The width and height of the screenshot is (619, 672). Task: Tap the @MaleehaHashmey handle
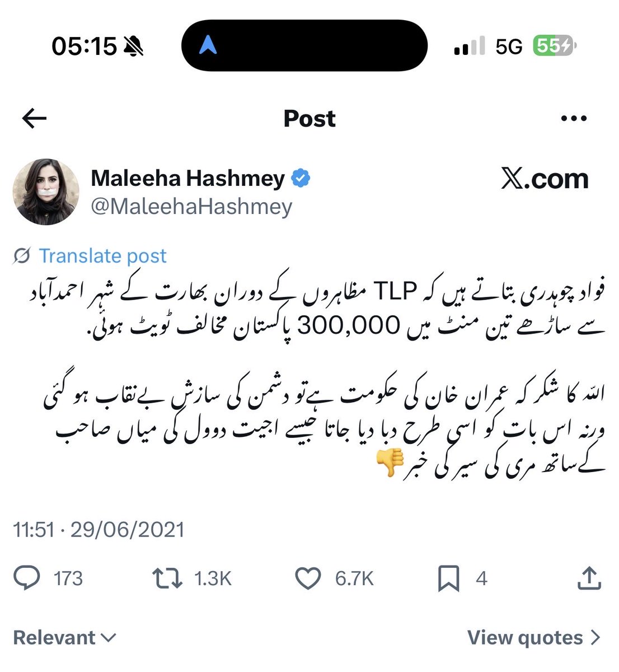tap(191, 207)
